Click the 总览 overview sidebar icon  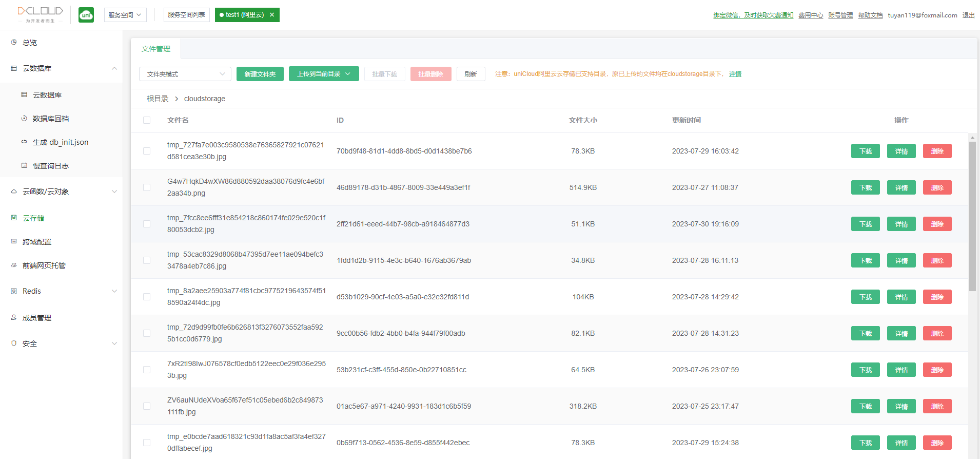point(14,42)
